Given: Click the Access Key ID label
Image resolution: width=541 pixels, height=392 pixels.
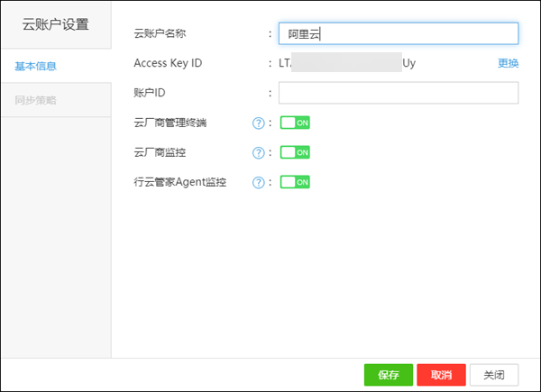Looking at the screenshot, I should coord(168,63).
